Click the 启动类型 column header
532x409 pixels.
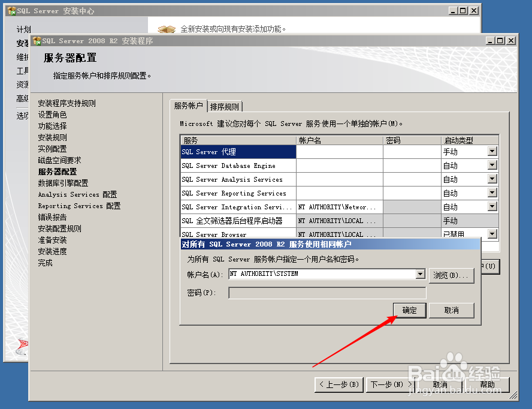[x=470, y=140]
